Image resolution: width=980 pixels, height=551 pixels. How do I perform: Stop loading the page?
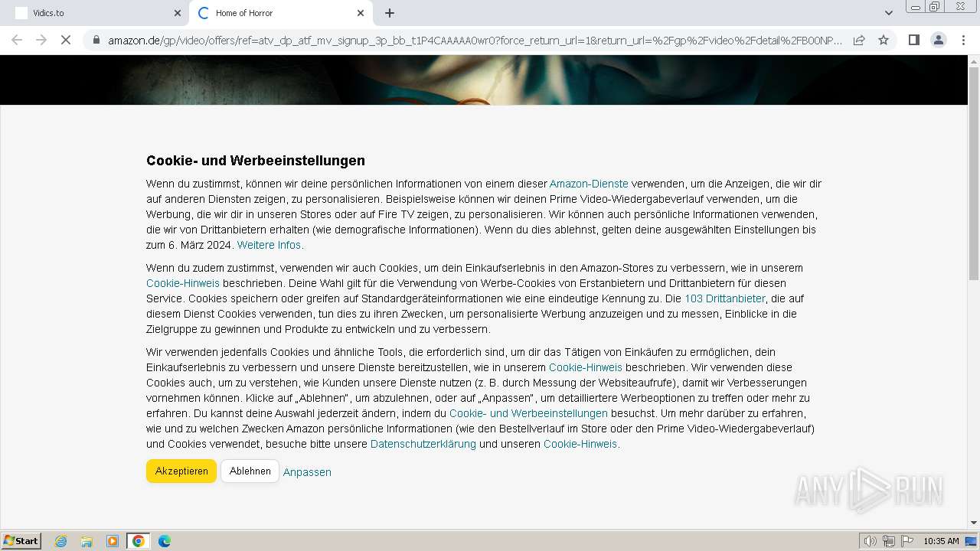click(66, 40)
